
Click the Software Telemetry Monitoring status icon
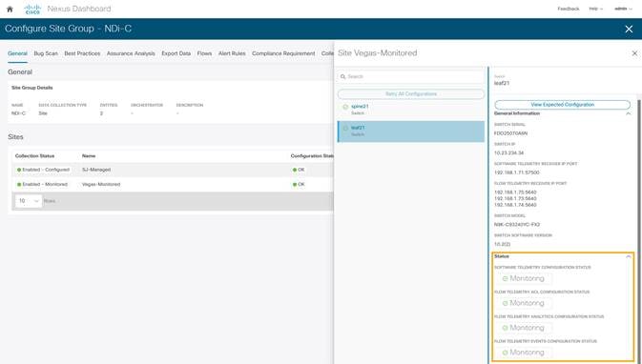tap(505, 278)
